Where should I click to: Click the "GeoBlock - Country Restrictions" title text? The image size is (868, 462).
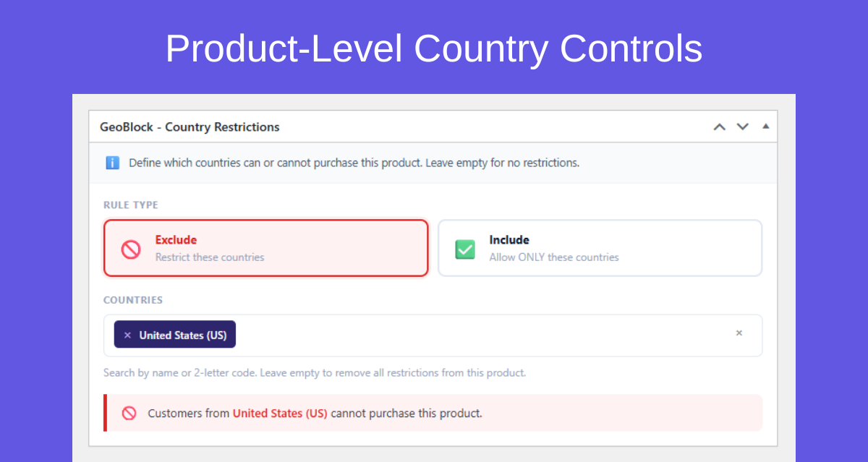pos(189,127)
